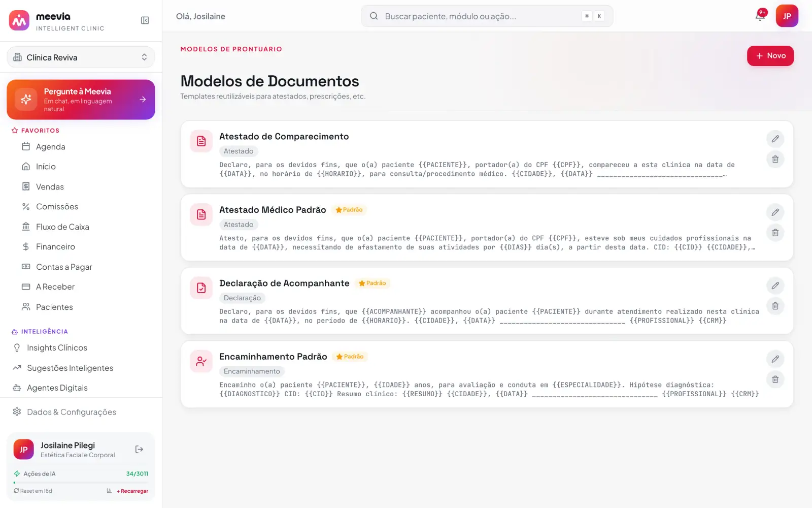This screenshot has height=508, width=812.
Task: Open the Atestado de Comparecimento title
Action: (284, 137)
